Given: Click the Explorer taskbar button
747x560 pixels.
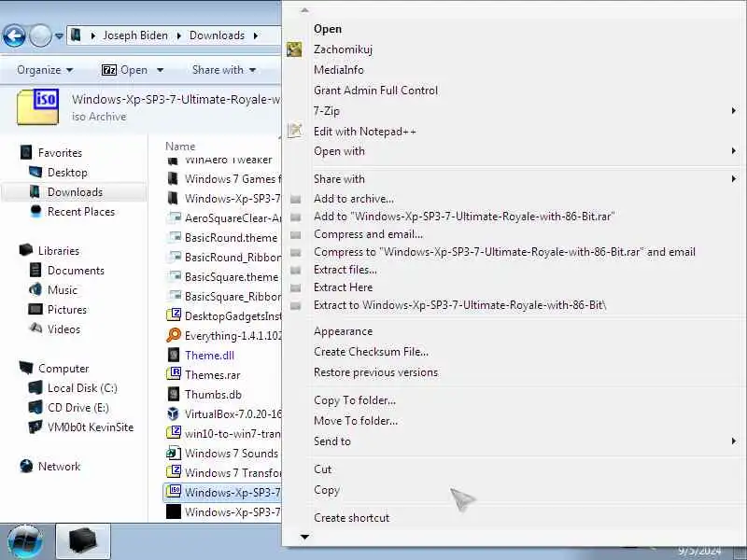Looking at the screenshot, I should pos(83,541).
